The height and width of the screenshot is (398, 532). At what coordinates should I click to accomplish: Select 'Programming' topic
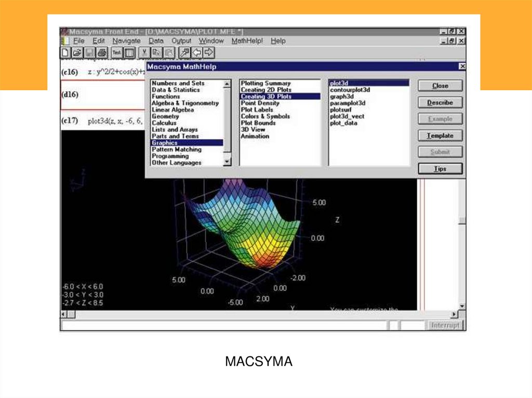click(170, 156)
